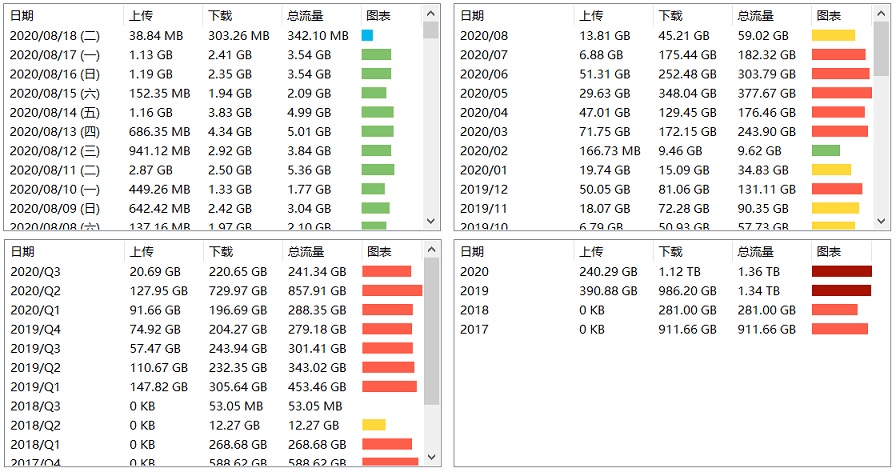Screen dimensions: 896x472
Task: Click 上传 header in monthly traffic panel
Action: 591,16
